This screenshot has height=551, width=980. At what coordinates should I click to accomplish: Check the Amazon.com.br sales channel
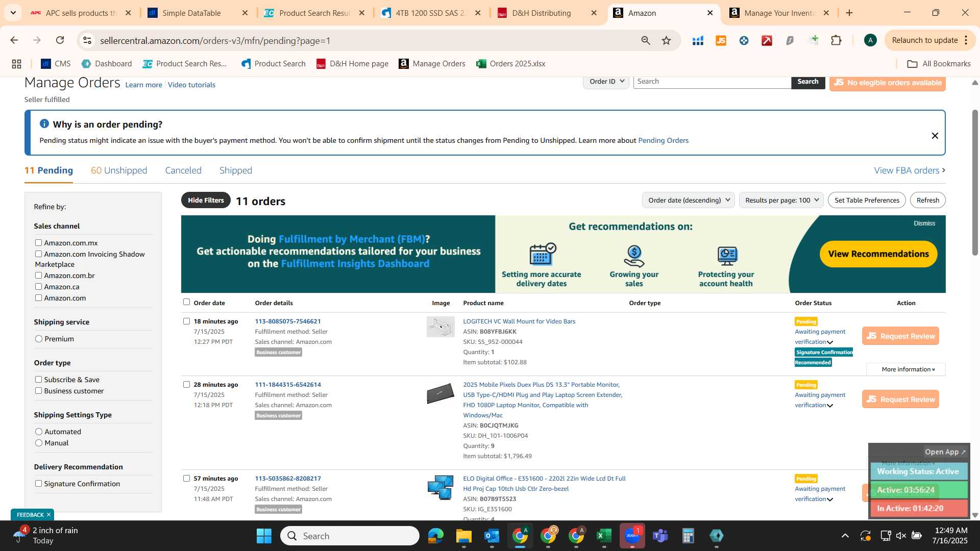pos(38,275)
